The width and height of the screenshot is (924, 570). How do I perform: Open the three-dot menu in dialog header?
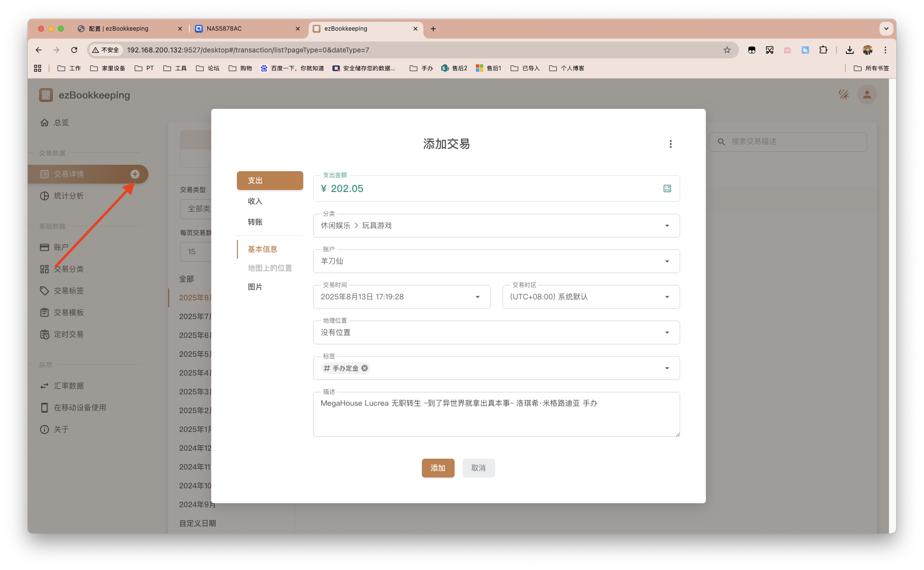(670, 144)
